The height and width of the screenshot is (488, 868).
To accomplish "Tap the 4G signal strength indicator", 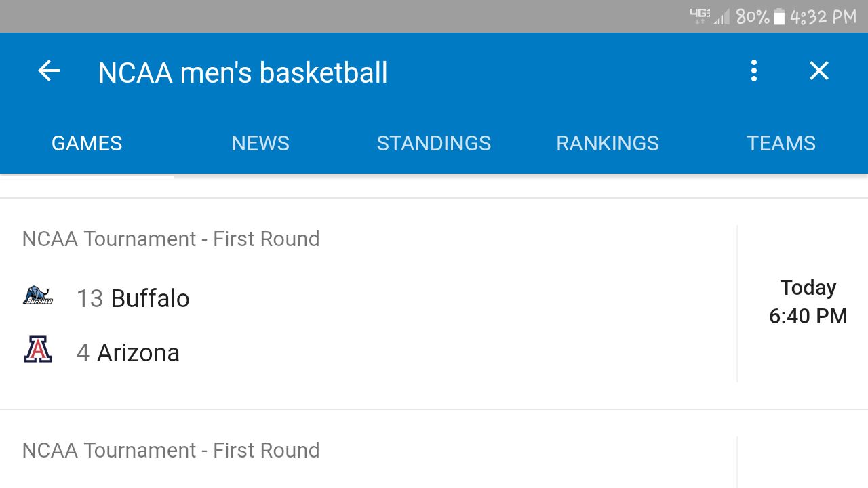I will pos(710,16).
